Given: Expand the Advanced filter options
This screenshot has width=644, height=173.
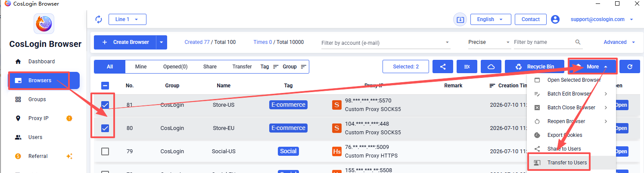Looking at the screenshot, I should coord(619,42).
